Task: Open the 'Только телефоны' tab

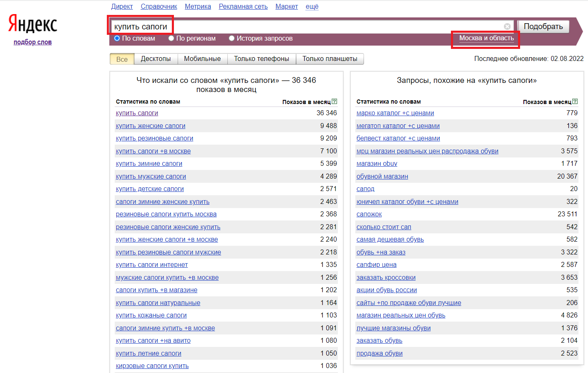Action: point(261,59)
